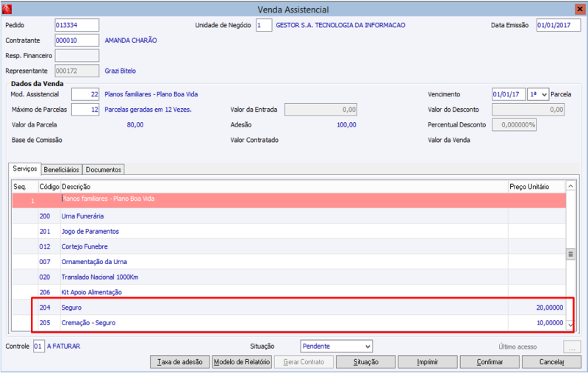Click the Data Emissão date field
Viewport: 588px width, 373px height.
(x=559, y=25)
